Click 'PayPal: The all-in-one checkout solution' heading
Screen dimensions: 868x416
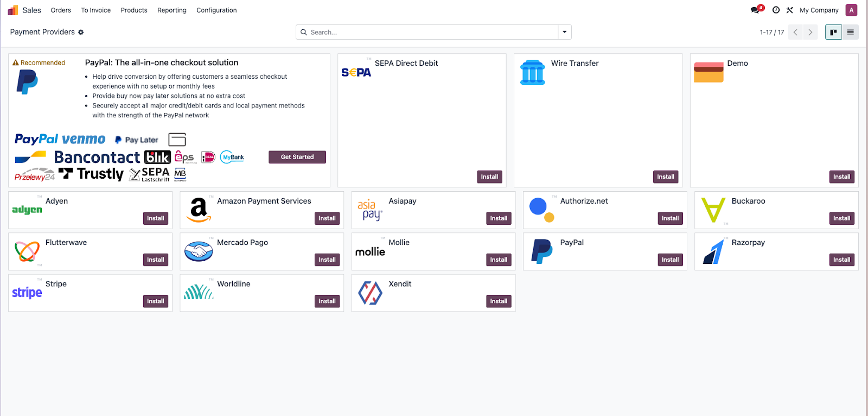coord(162,62)
